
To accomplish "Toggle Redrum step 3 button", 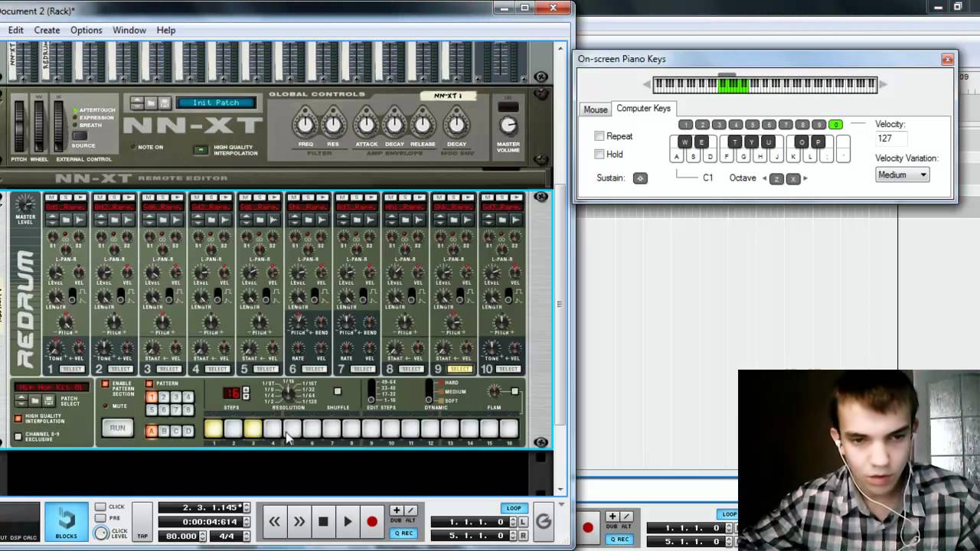I will [253, 429].
